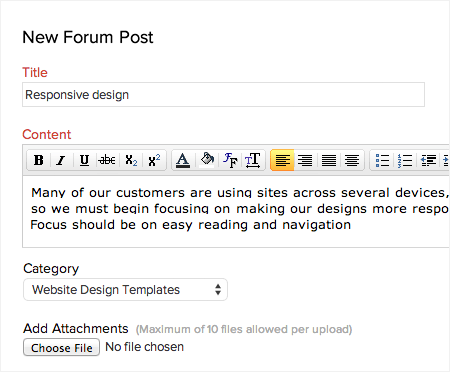Image resolution: width=450 pixels, height=372 pixels.
Task: Click the Choose File button
Action: tap(61, 347)
